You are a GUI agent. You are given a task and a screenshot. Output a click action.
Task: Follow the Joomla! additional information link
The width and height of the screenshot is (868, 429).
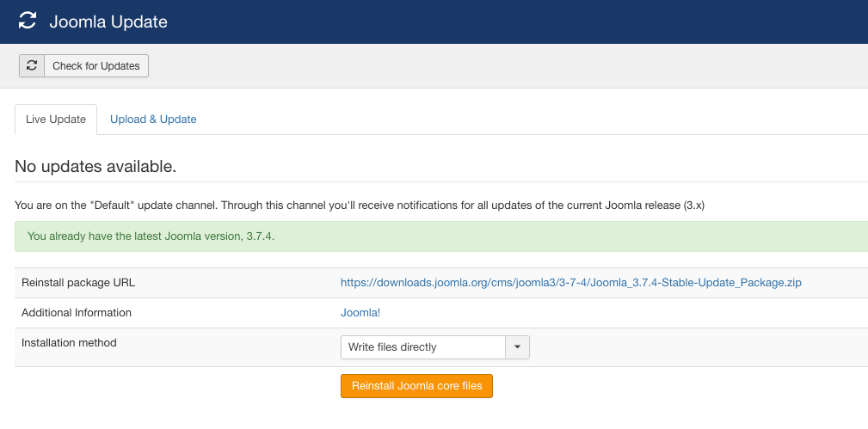pos(360,313)
